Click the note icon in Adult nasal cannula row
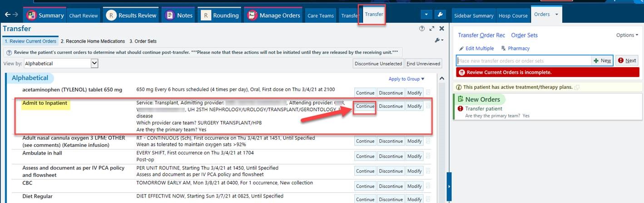Viewport: 644px width, 203px height. coord(428,141)
